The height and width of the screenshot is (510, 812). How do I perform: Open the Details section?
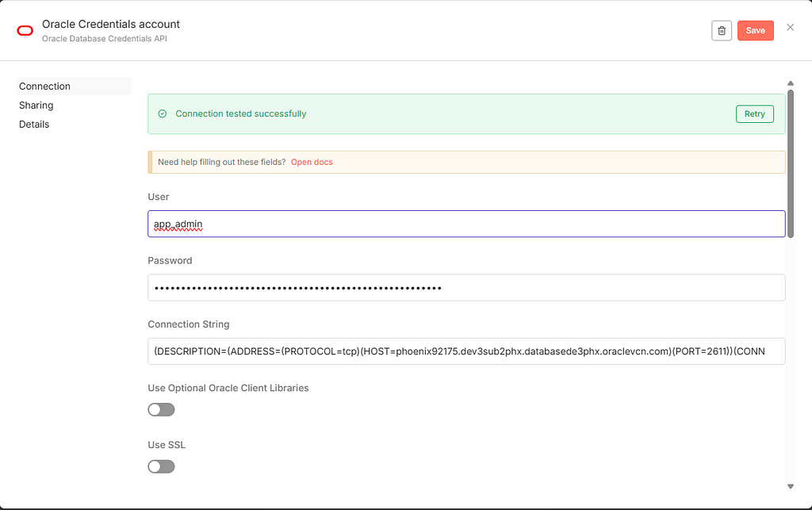(34, 125)
